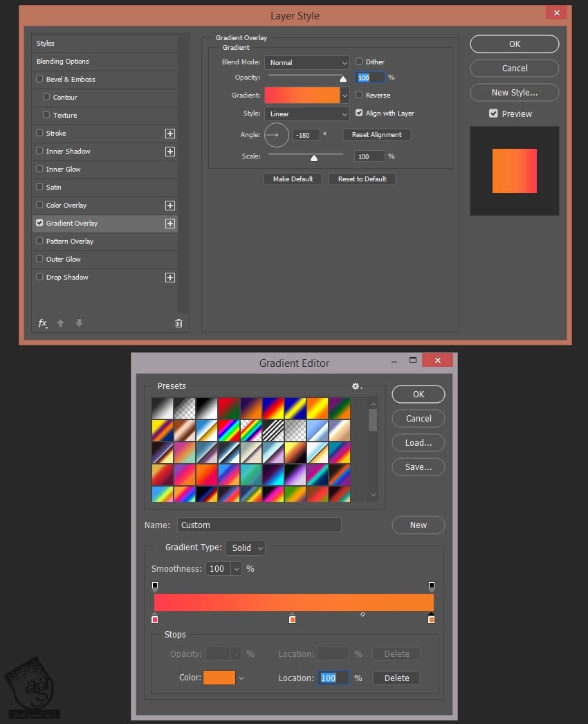
Task: Toggle the Reverse gradient checkbox
Action: coord(359,95)
